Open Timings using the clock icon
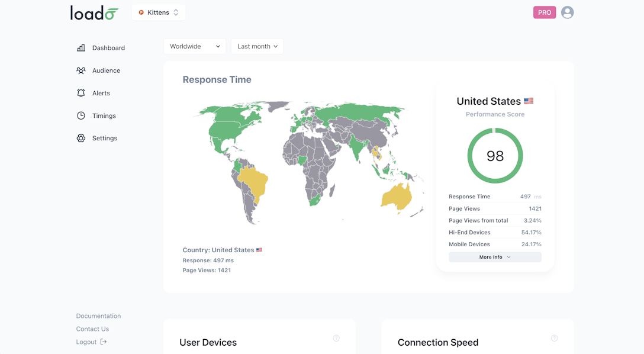 (80, 115)
